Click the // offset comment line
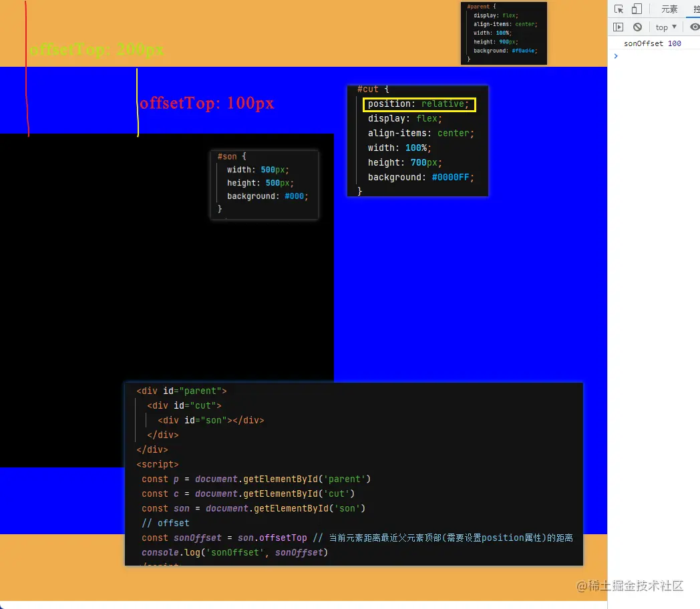This screenshot has width=700, height=609. 166,524
